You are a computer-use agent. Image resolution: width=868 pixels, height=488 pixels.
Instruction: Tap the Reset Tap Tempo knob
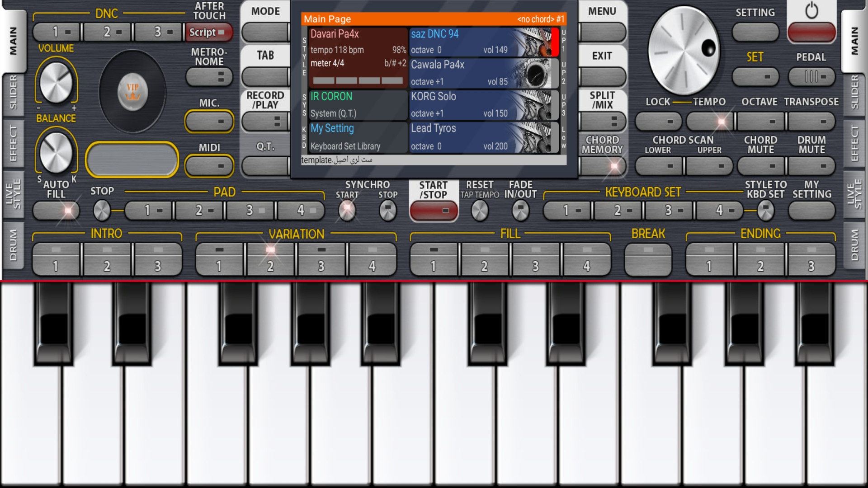click(x=480, y=210)
